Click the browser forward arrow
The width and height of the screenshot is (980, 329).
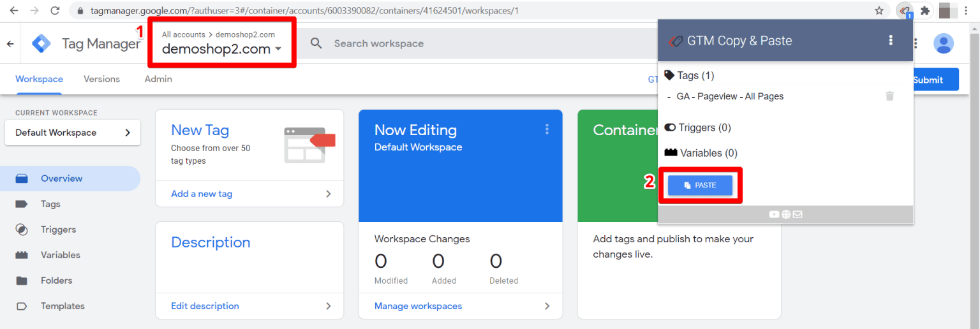tap(34, 11)
